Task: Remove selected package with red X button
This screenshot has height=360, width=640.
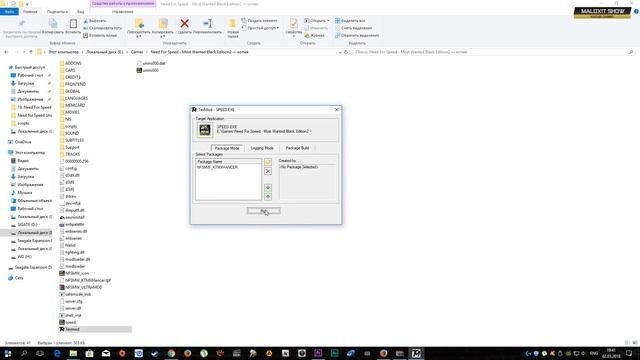Action: coord(268,171)
